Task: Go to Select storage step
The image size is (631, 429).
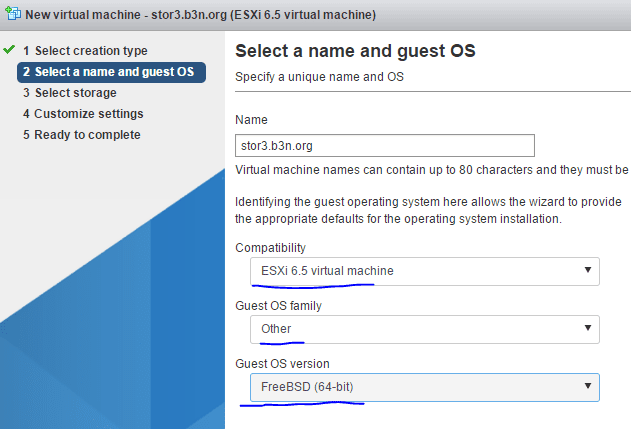Action: click(70, 93)
